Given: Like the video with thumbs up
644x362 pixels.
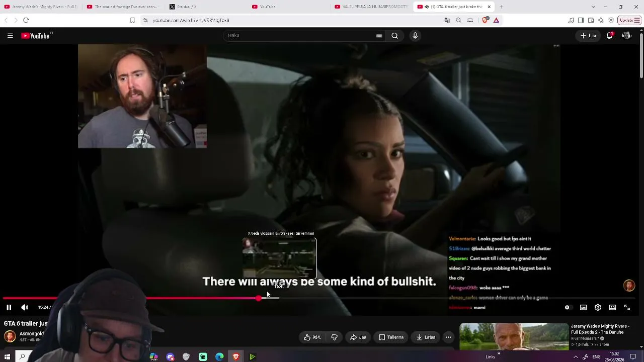Looking at the screenshot, I should click(312, 337).
